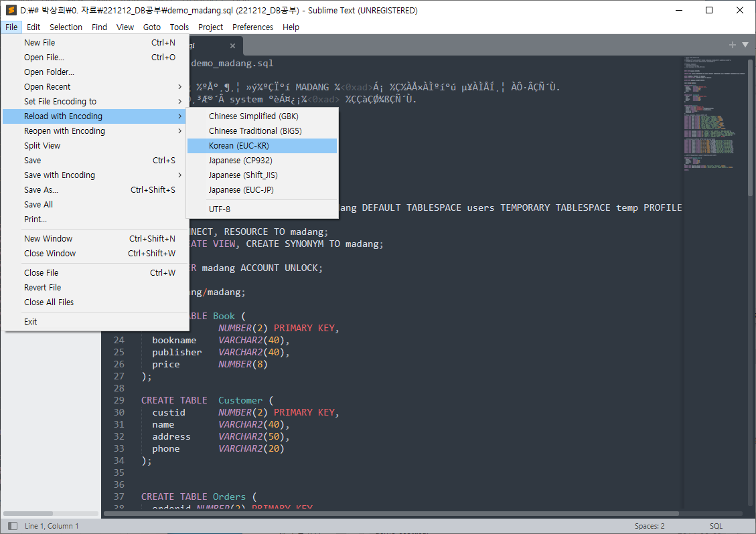Select UTF-8 encoding
Screen dimensions: 756x534
[262, 209]
